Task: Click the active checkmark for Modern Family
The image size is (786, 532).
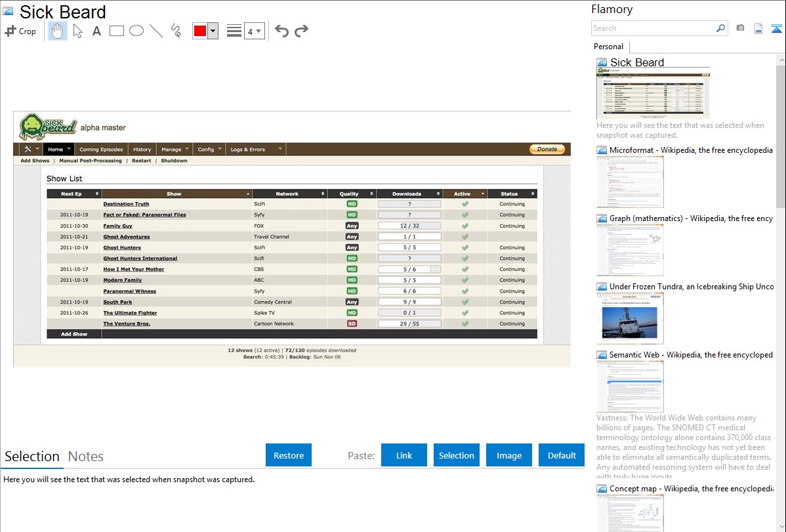Action: 465,280
